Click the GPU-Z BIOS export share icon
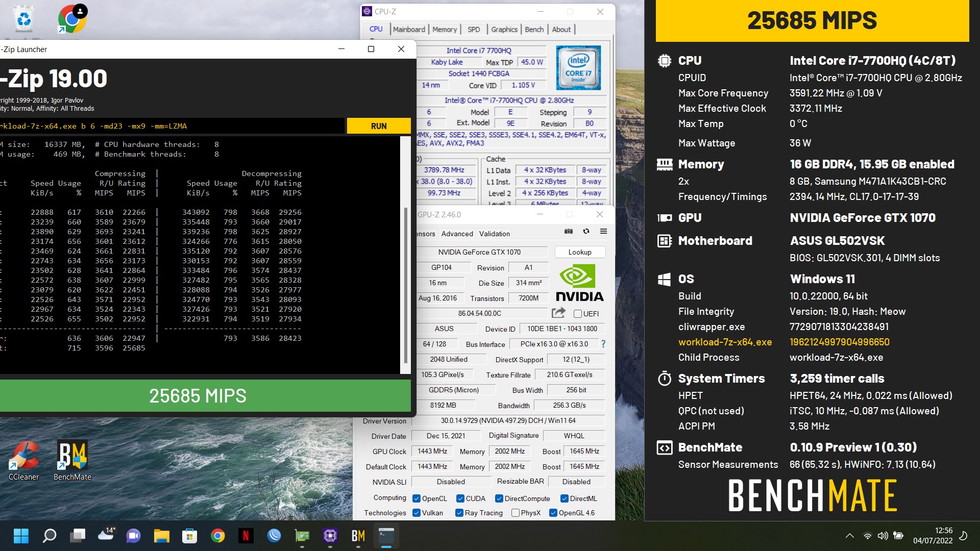980x551 pixels. 558,313
